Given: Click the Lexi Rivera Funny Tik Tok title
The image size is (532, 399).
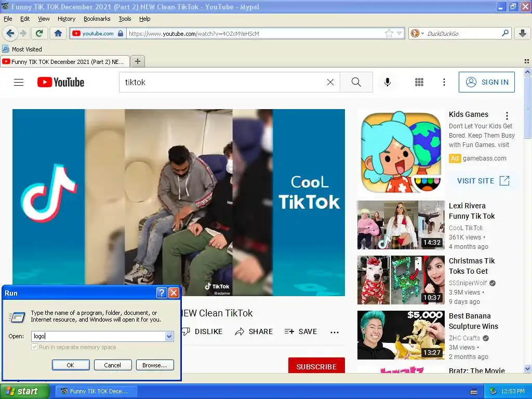Looking at the screenshot, I should pos(472,211).
